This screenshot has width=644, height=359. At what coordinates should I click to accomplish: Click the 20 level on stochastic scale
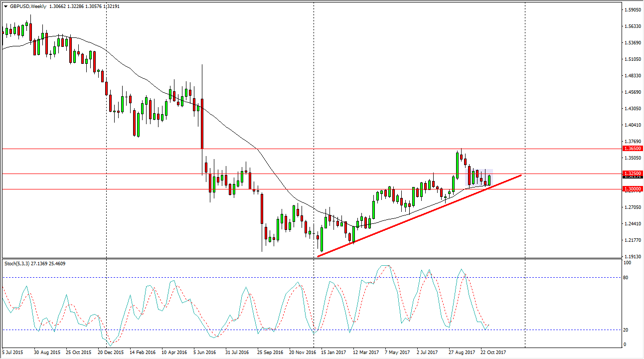[627, 330]
